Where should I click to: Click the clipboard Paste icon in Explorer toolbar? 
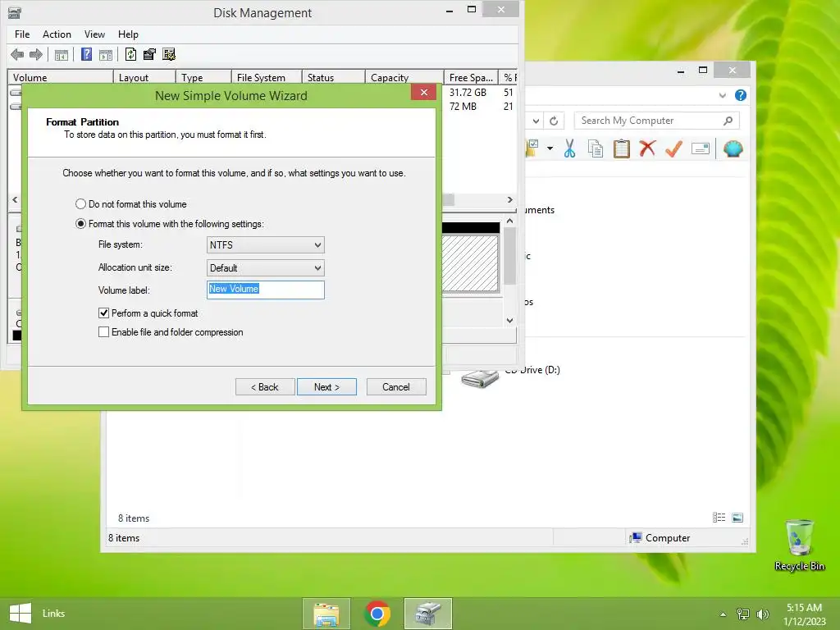pyautogui.click(x=622, y=148)
